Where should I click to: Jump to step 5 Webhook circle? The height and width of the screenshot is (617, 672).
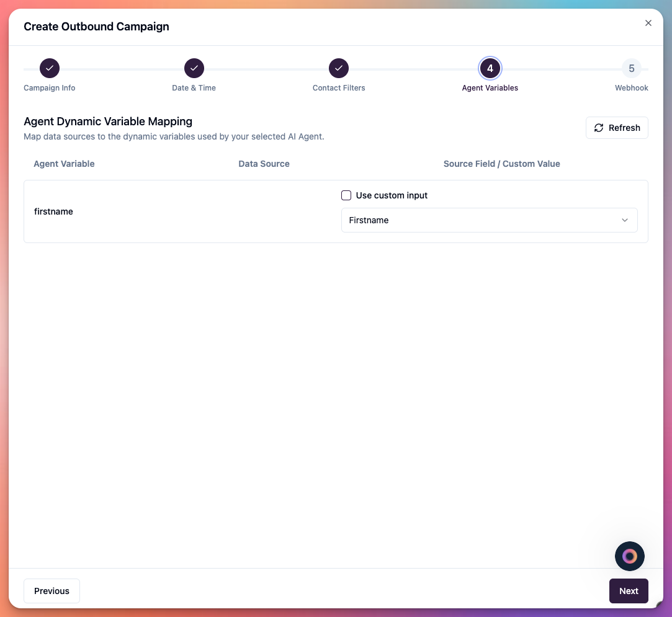[x=631, y=68]
